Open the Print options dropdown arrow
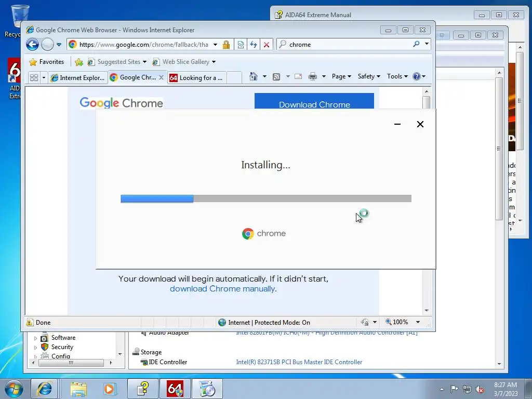Viewport: 532px width, 399px height. click(x=324, y=76)
